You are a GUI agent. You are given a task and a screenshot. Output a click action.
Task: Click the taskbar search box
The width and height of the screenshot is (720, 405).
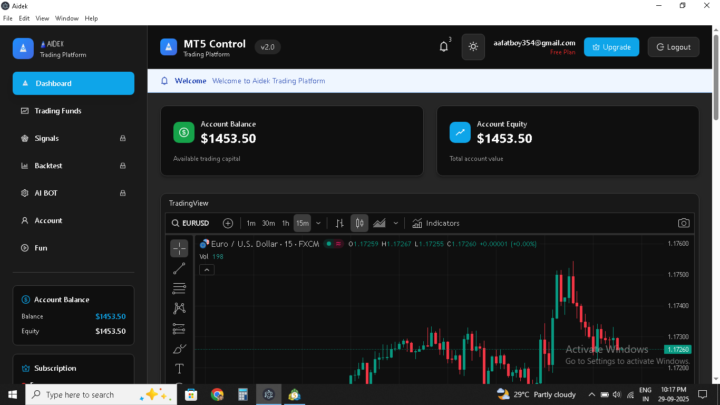101,394
